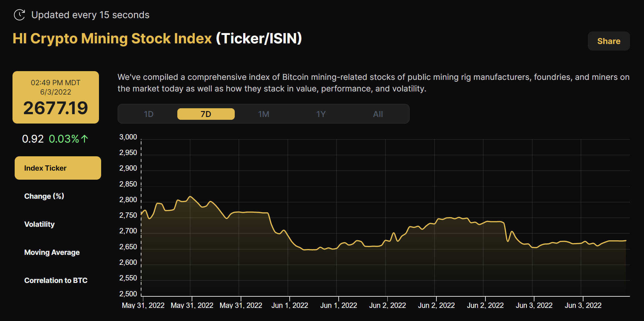Click the dashed marker line on the chart

141,215
